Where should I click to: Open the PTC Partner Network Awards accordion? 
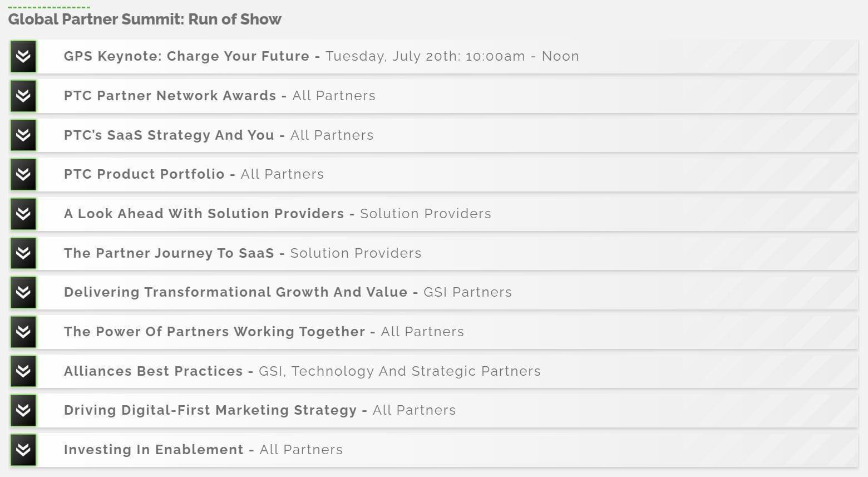pyautogui.click(x=433, y=96)
